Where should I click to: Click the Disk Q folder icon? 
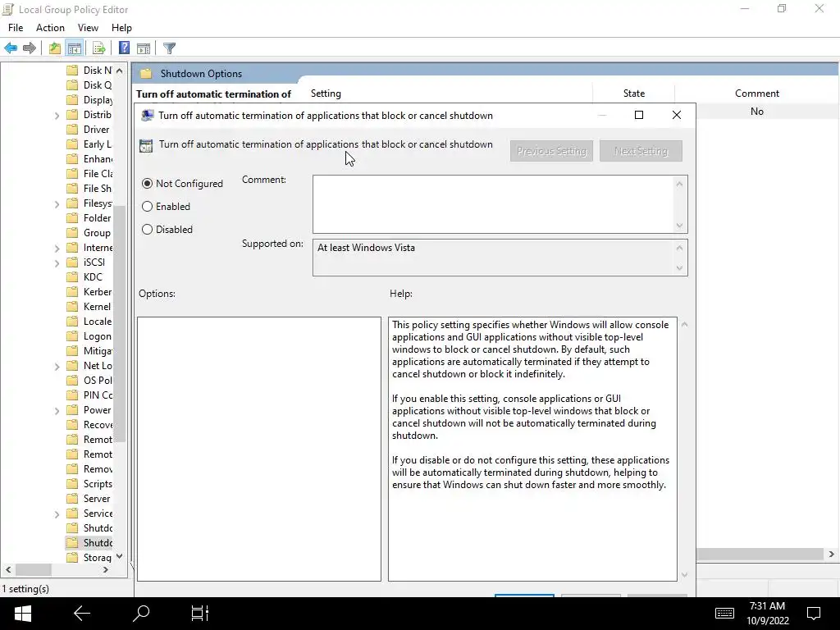[72, 85]
